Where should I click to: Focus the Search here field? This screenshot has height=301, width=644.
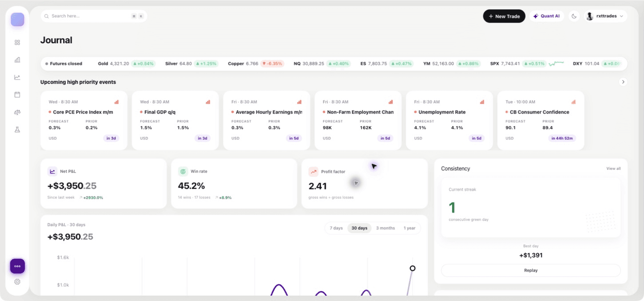tap(94, 16)
